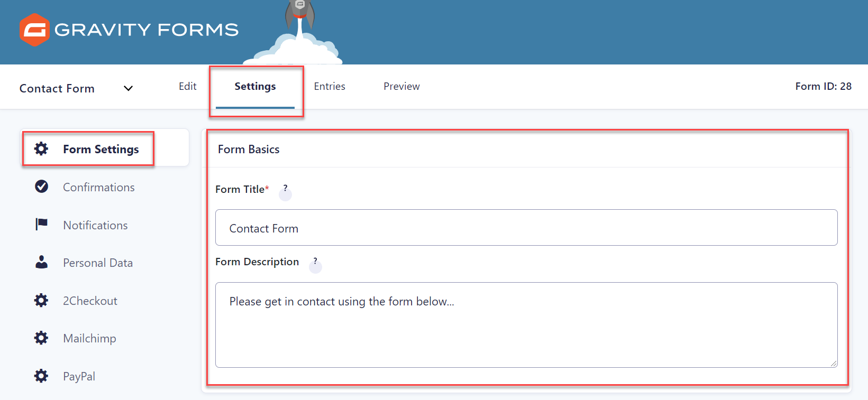Click the person icon beside Personal Data
868x400 pixels.
(x=41, y=262)
